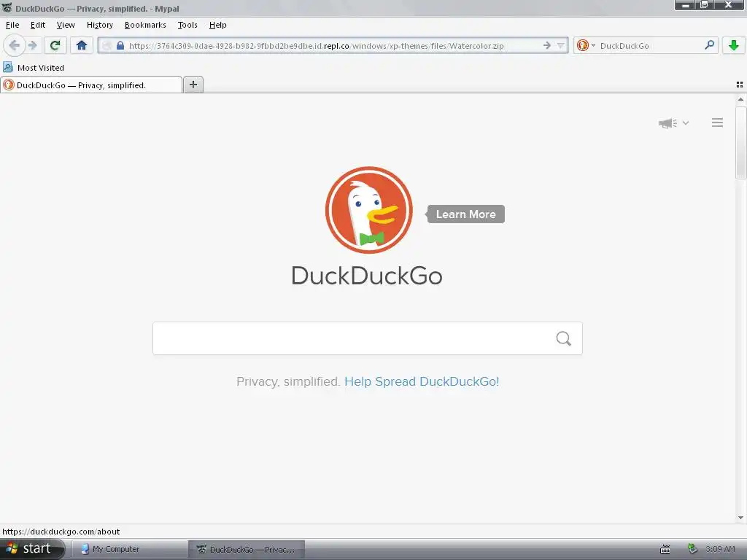Open the green Downloads arrow
Screen dimensions: 747x560
click(734, 45)
